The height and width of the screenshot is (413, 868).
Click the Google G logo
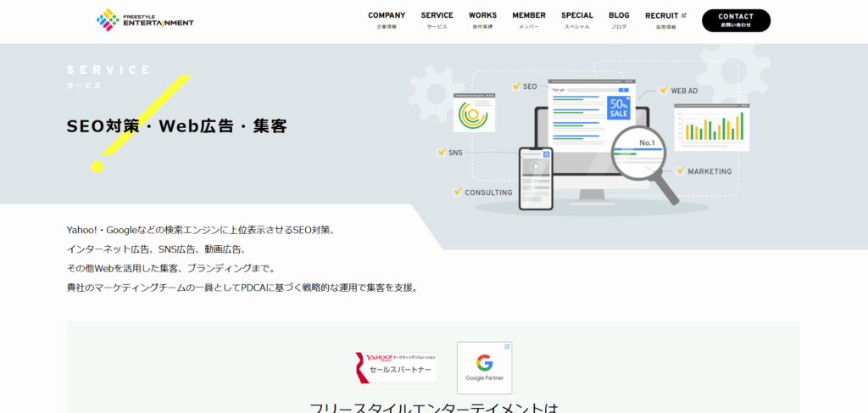coord(484,363)
